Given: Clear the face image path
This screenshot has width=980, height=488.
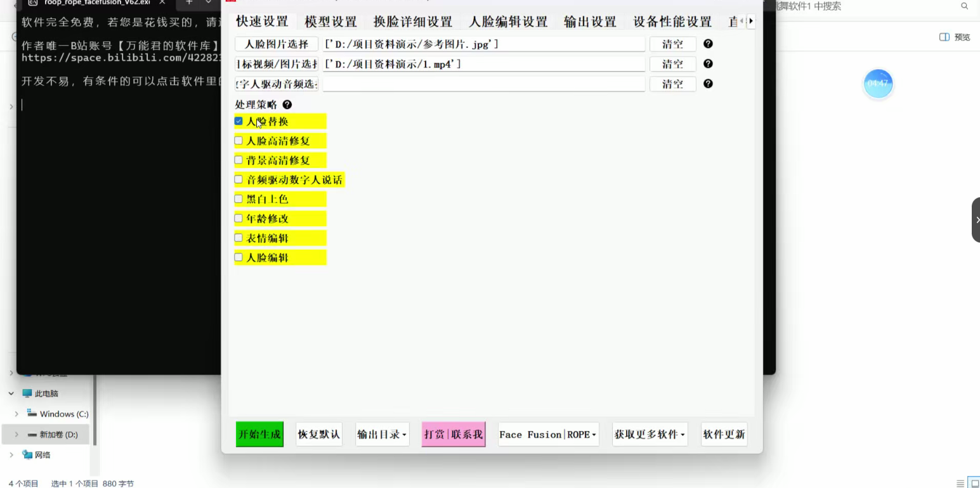Looking at the screenshot, I should (673, 44).
